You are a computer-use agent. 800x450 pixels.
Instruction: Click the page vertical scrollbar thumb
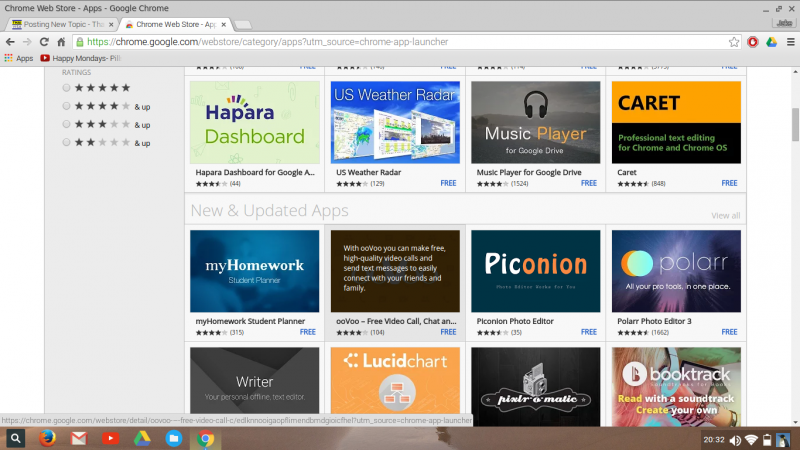coord(795,124)
